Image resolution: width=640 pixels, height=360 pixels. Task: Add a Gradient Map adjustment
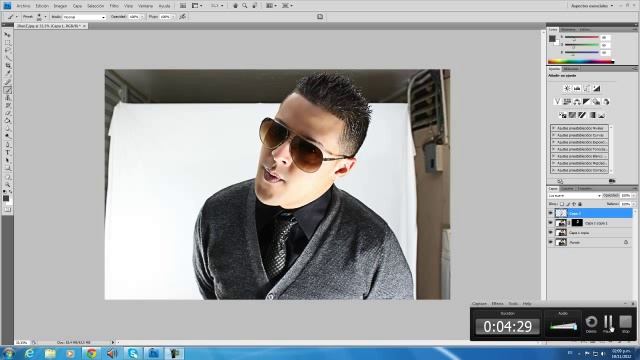point(592,115)
